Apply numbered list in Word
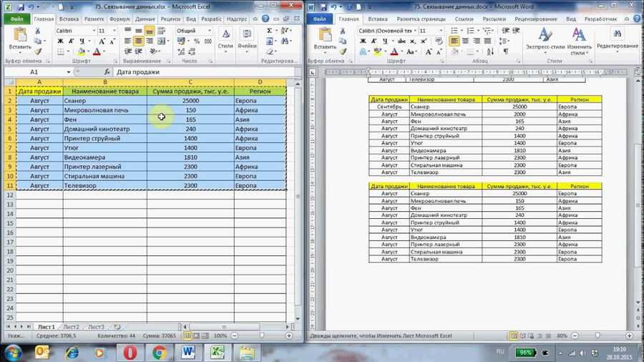644x362 pixels. tap(471, 31)
